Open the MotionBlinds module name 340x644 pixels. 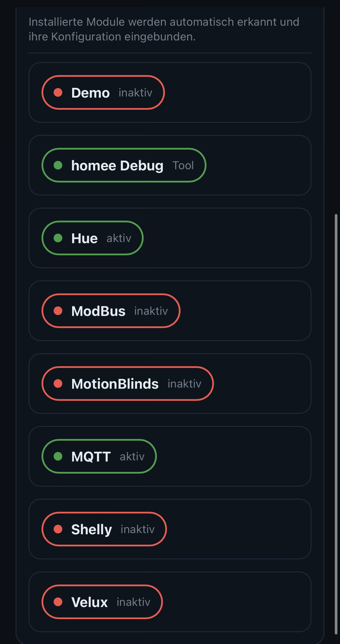point(115,384)
